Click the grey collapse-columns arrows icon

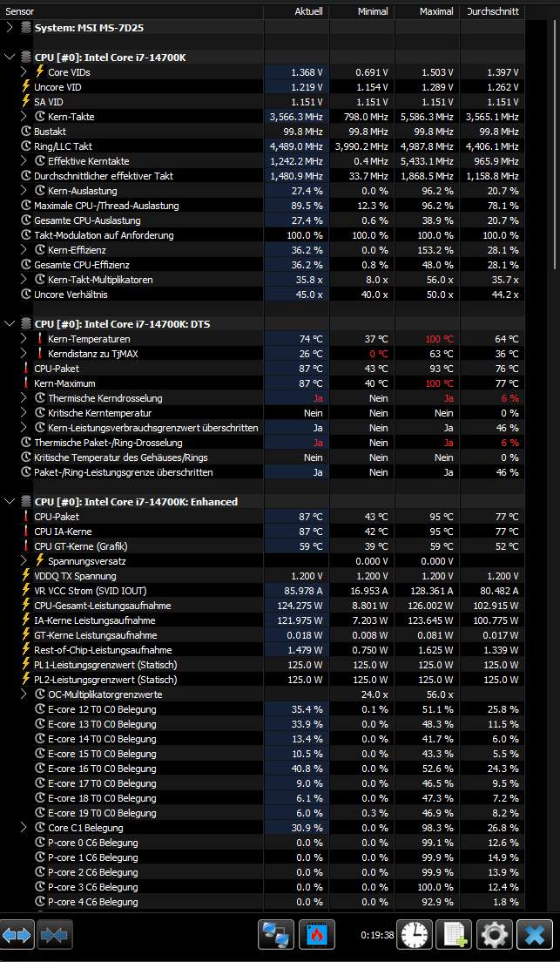click(55, 935)
